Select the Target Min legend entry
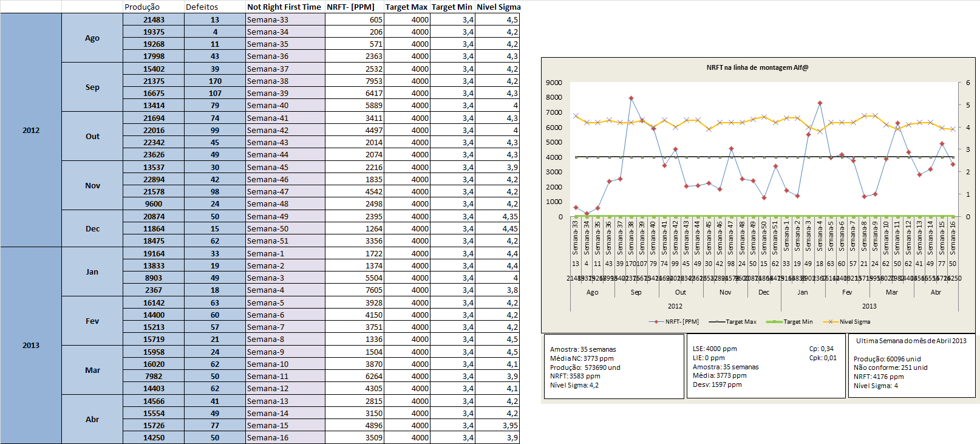Viewport: 980px width, 444px height. (789, 321)
